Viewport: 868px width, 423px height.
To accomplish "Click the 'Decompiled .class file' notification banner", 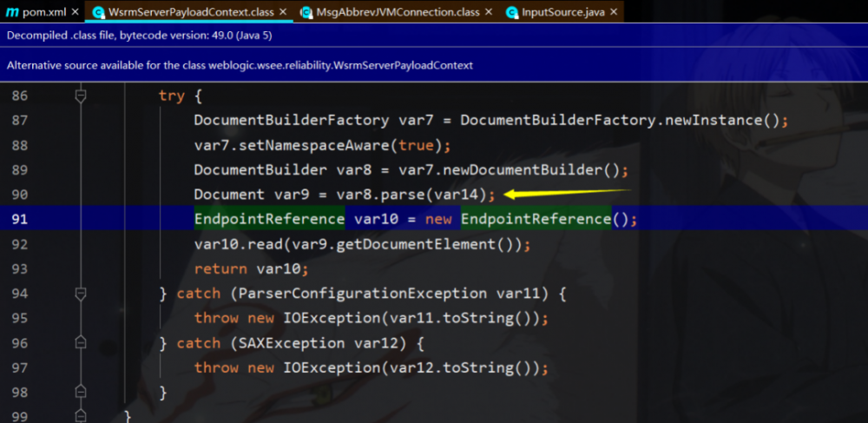I will 434,36.
